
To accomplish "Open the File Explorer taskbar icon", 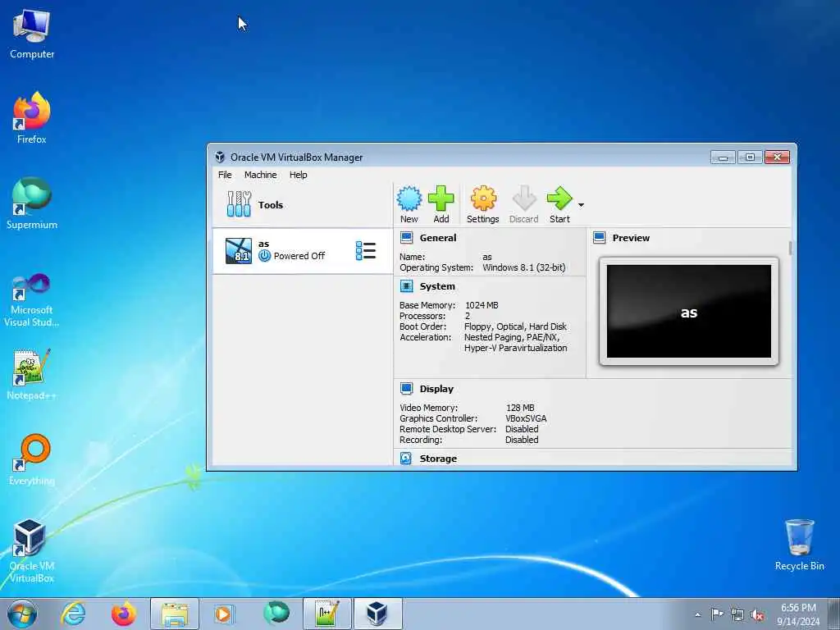I will pos(175,614).
